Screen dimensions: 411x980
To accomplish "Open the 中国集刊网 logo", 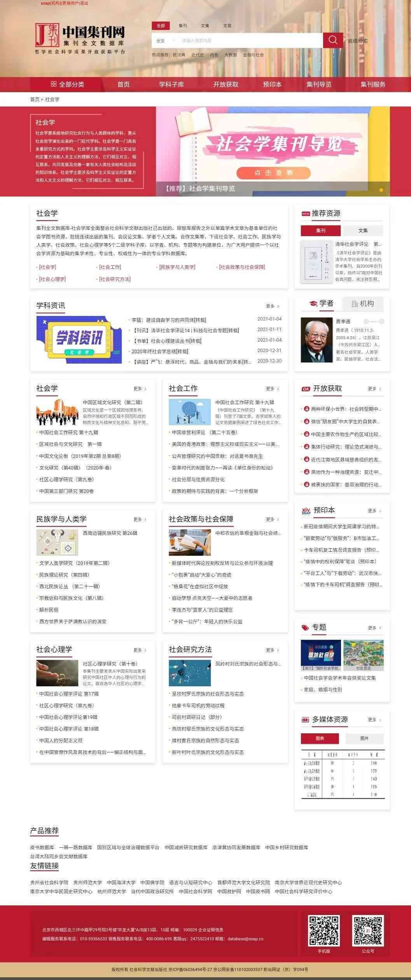I will click(80, 38).
